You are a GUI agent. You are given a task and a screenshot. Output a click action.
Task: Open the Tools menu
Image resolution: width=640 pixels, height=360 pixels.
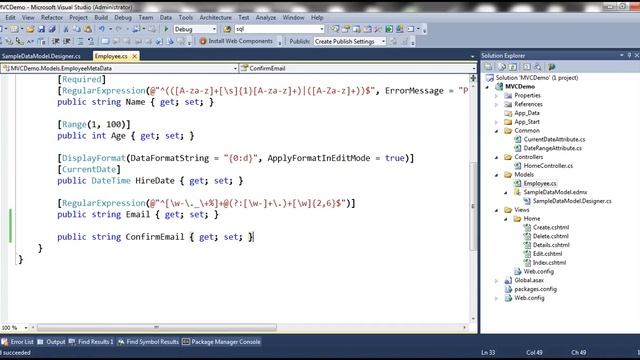186,18
